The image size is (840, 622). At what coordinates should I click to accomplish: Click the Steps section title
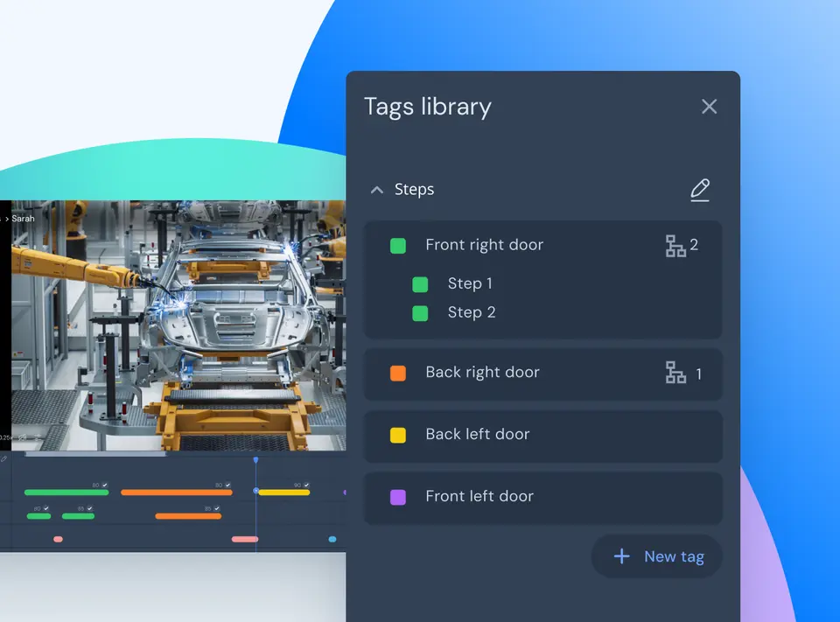tap(414, 189)
